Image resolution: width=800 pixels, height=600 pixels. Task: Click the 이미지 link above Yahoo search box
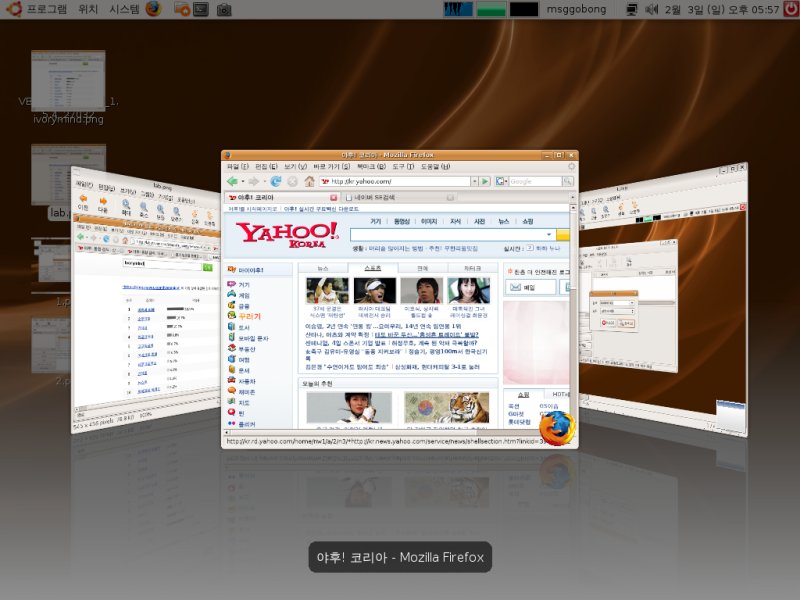pos(429,221)
